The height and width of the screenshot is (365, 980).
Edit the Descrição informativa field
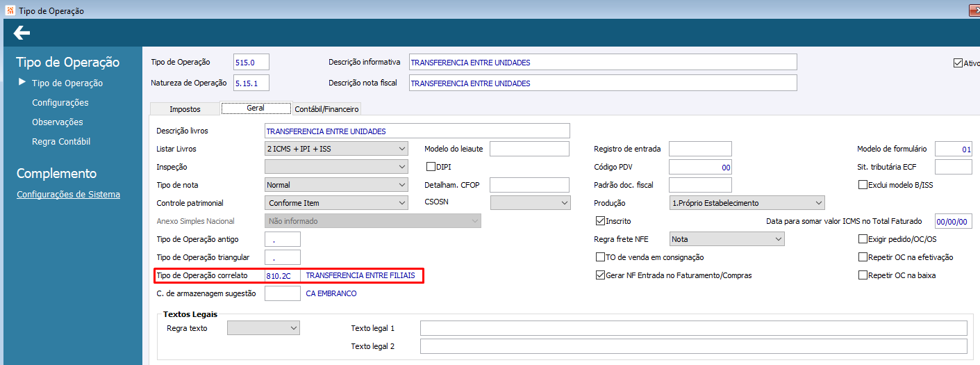tap(603, 63)
